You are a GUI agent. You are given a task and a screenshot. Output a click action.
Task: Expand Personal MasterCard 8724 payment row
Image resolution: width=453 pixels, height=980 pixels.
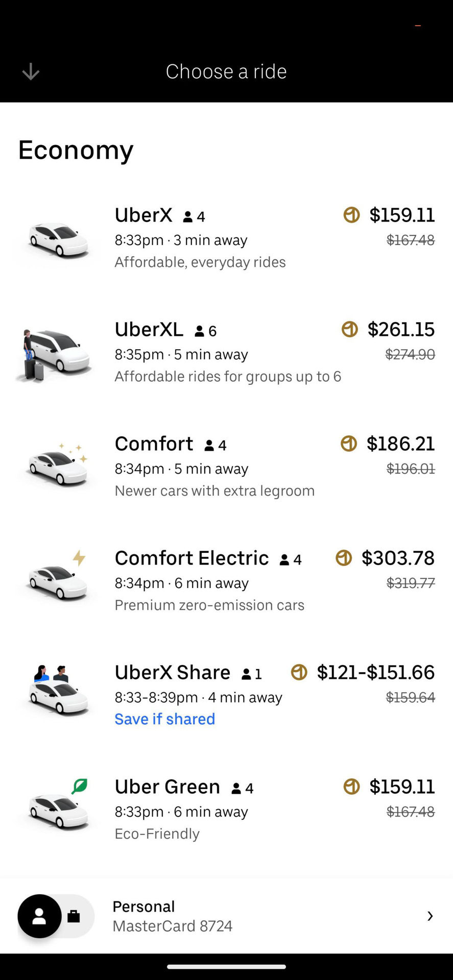[x=255, y=916]
